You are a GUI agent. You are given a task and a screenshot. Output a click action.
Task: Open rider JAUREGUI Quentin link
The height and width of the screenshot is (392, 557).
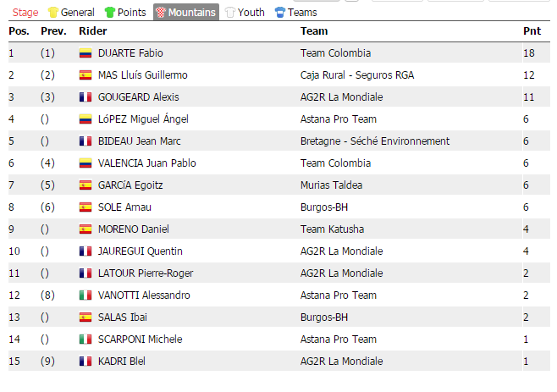[x=141, y=251]
